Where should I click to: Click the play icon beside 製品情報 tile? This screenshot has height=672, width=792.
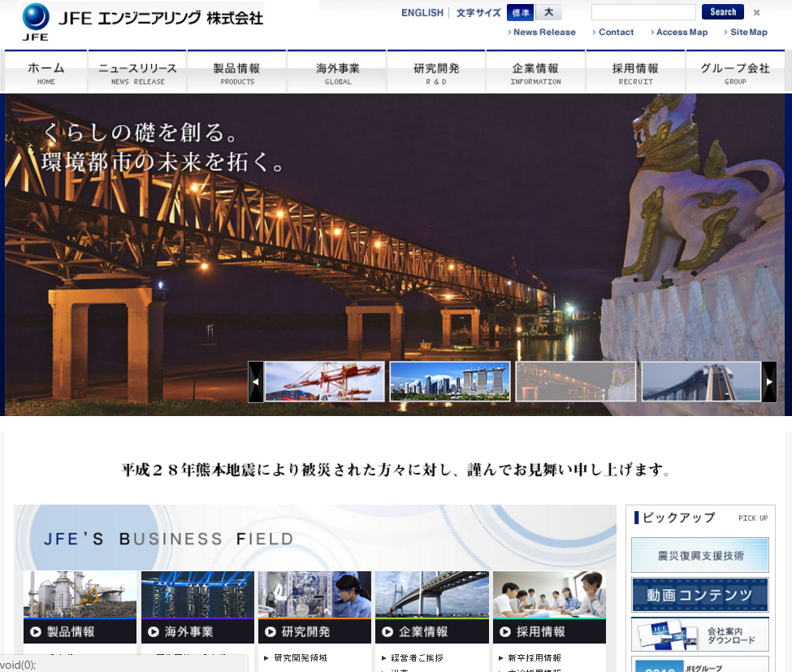click(36, 631)
